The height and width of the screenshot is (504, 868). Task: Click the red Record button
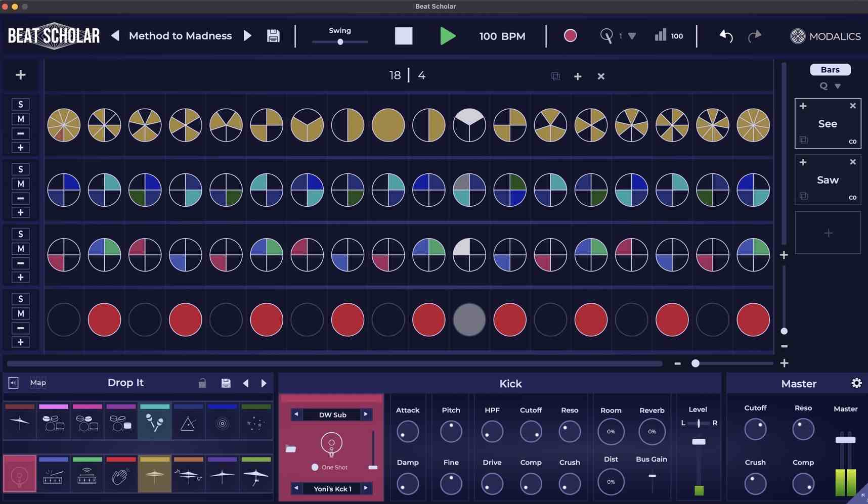coord(570,36)
